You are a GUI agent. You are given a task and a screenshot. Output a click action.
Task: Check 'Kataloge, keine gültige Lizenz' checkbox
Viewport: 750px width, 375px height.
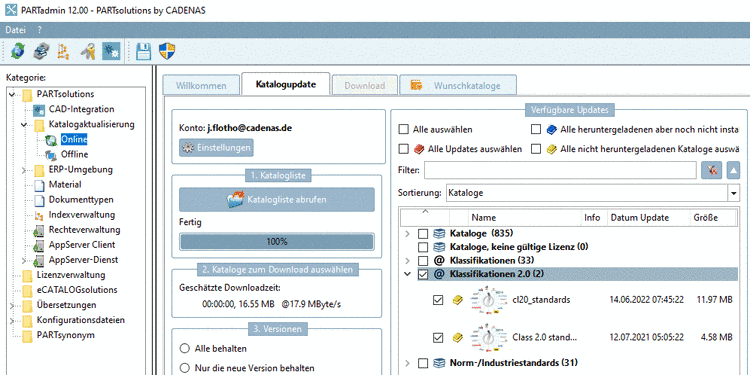pos(423,247)
